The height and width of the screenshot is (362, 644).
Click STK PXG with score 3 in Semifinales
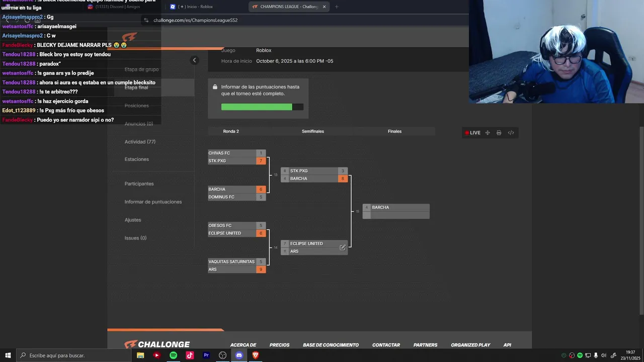(314, 171)
